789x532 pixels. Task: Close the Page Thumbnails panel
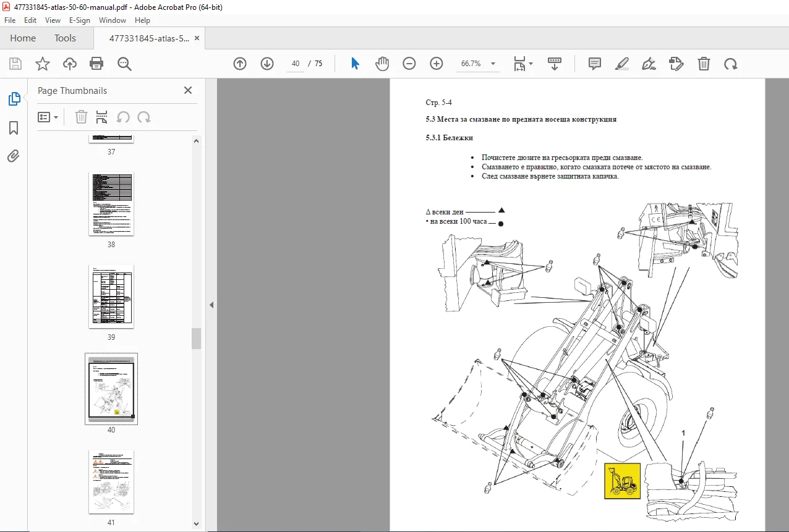click(x=188, y=90)
